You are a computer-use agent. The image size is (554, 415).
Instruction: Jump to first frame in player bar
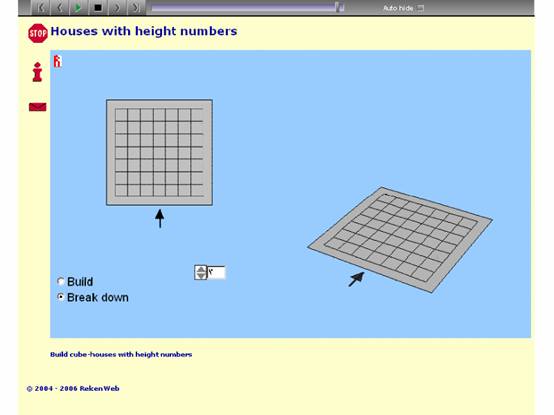(x=41, y=7)
